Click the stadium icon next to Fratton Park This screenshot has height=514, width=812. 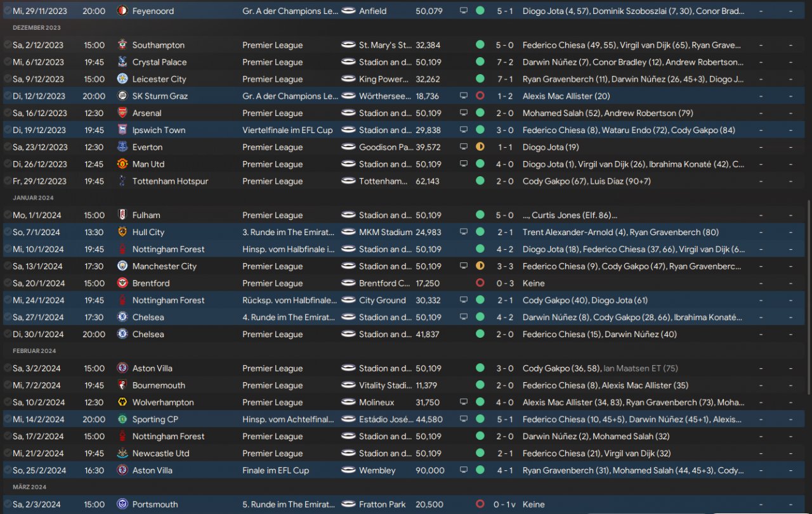click(348, 504)
